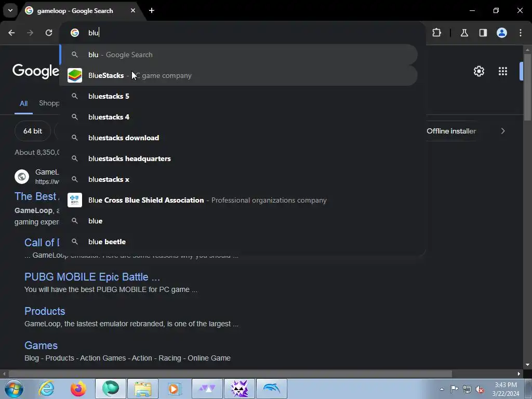
Task: Open the Products sitelink
Action: pos(45,311)
